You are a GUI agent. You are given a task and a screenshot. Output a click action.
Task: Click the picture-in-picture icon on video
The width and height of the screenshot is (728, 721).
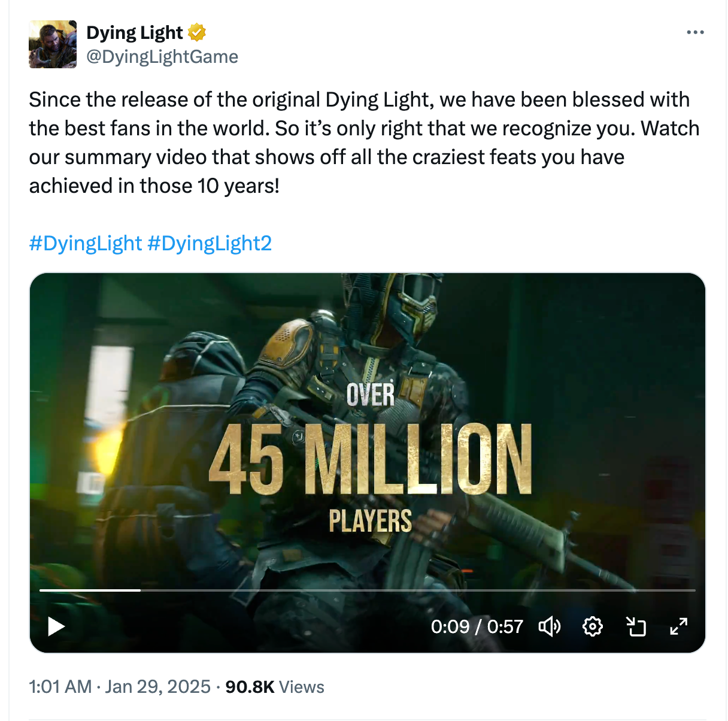pos(636,626)
